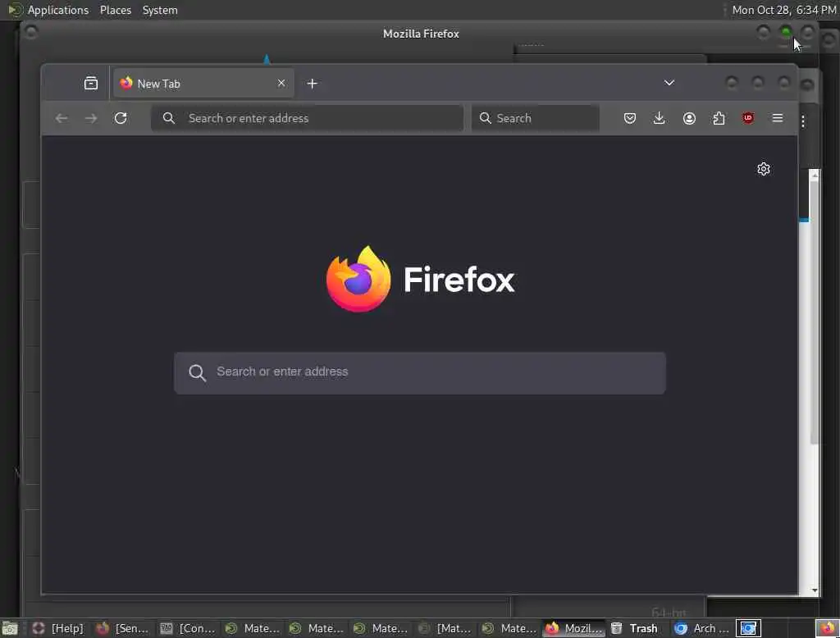Open Firefox hamburger application menu
Image resolution: width=840 pixels, height=638 pixels.
click(x=778, y=118)
